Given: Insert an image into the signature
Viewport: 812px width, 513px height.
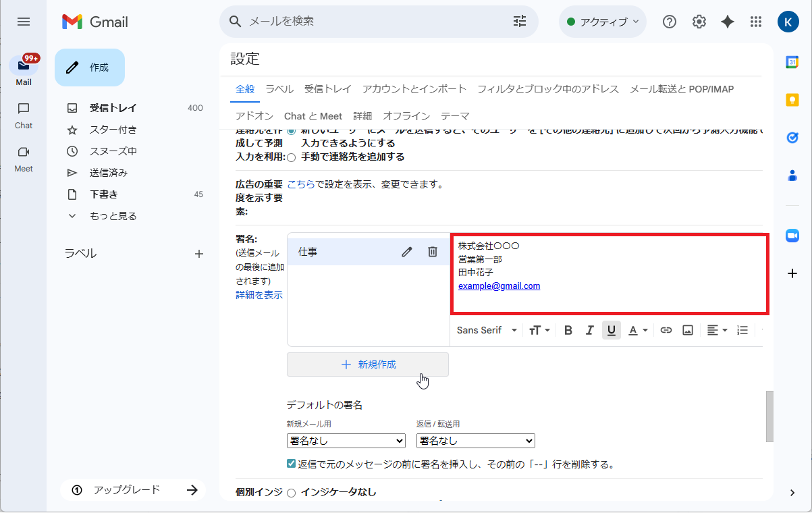Looking at the screenshot, I should [687, 330].
